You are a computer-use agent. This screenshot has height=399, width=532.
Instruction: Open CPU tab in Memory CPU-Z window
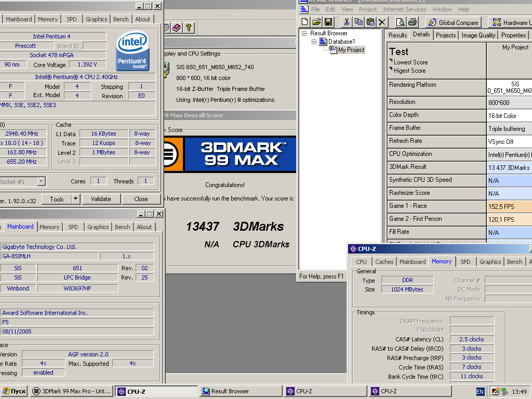(362, 262)
